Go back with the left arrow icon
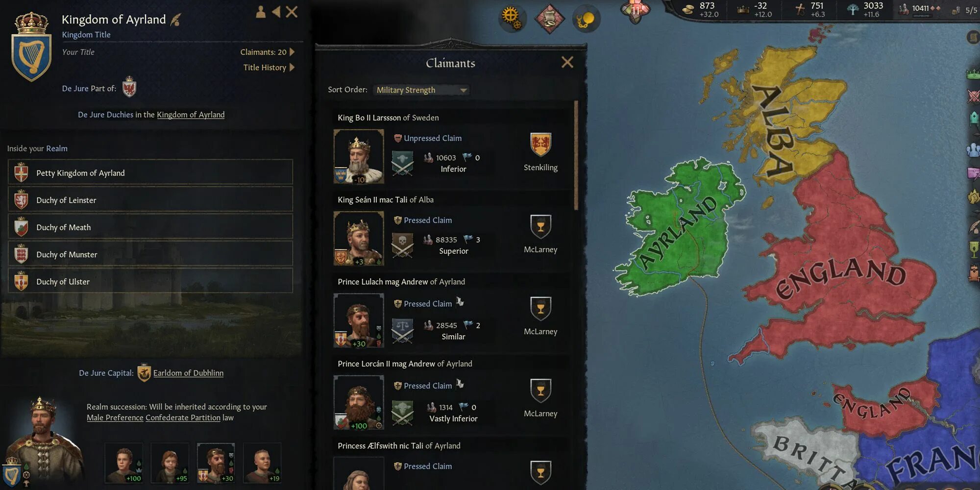The height and width of the screenshot is (490, 980). (276, 12)
